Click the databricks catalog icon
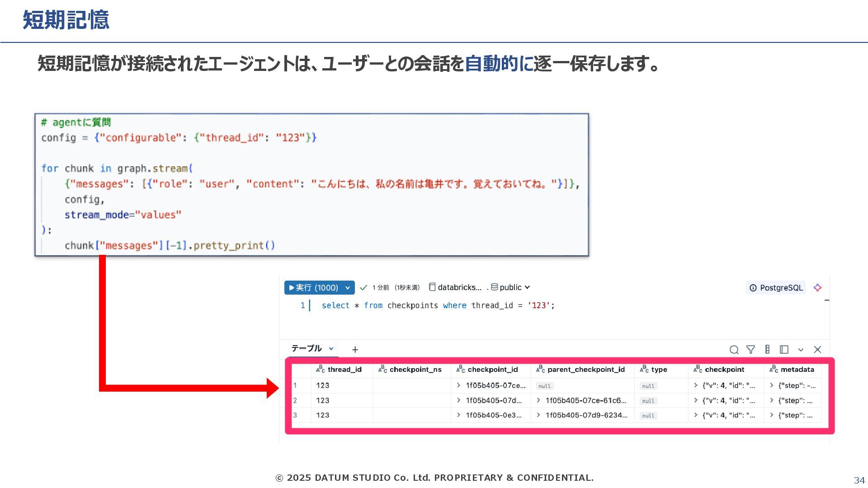 (432, 287)
